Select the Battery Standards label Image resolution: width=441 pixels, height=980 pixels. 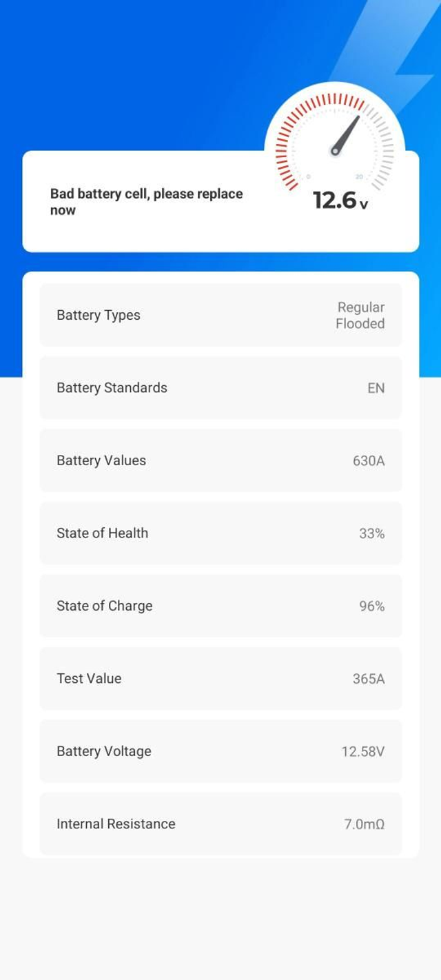pyautogui.click(x=112, y=388)
